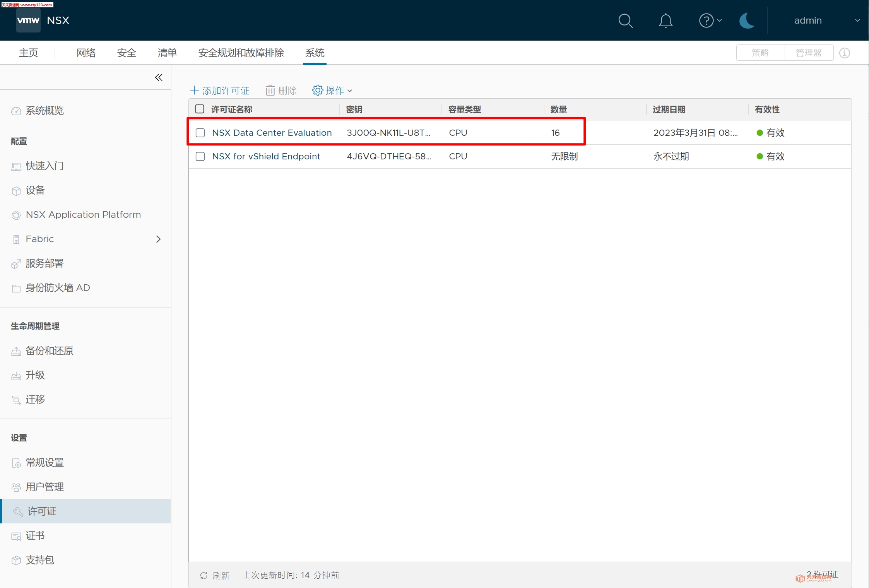The width and height of the screenshot is (869, 588).
Task: Open NSX Application Platform
Action: tap(83, 215)
